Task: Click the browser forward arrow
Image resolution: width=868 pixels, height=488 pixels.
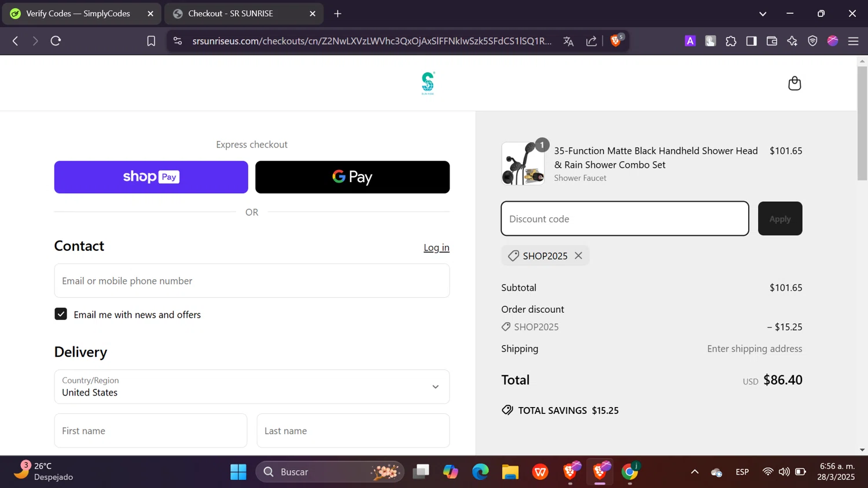Action: [35, 41]
